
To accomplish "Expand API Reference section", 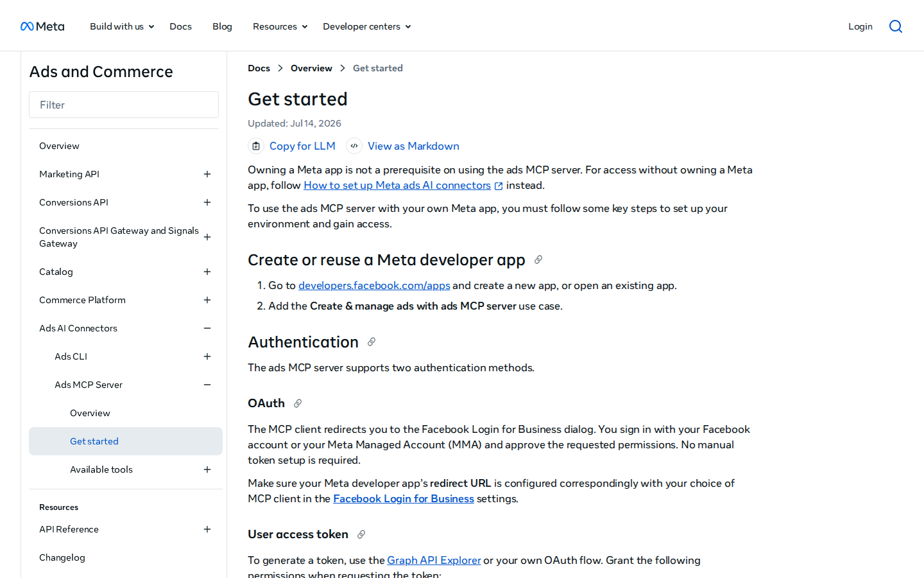I will click(207, 529).
